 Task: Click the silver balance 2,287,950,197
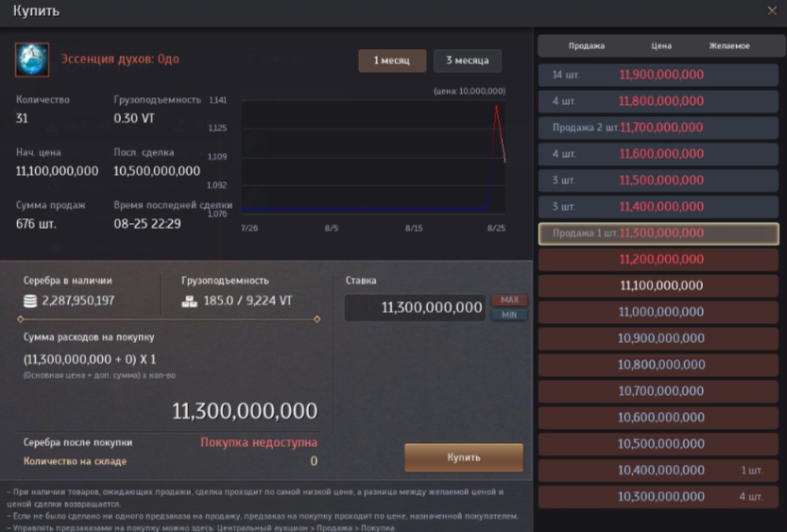[x=78, y=300]
